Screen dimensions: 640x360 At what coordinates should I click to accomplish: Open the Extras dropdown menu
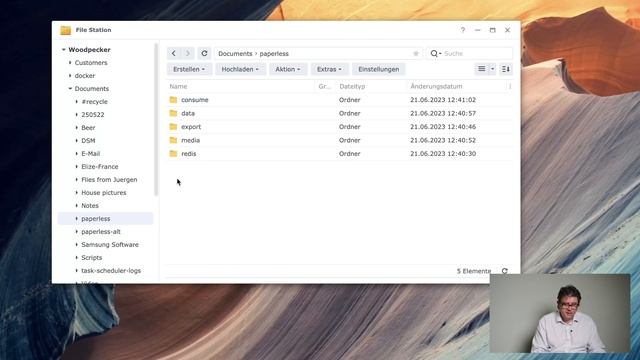pos(329,69)
